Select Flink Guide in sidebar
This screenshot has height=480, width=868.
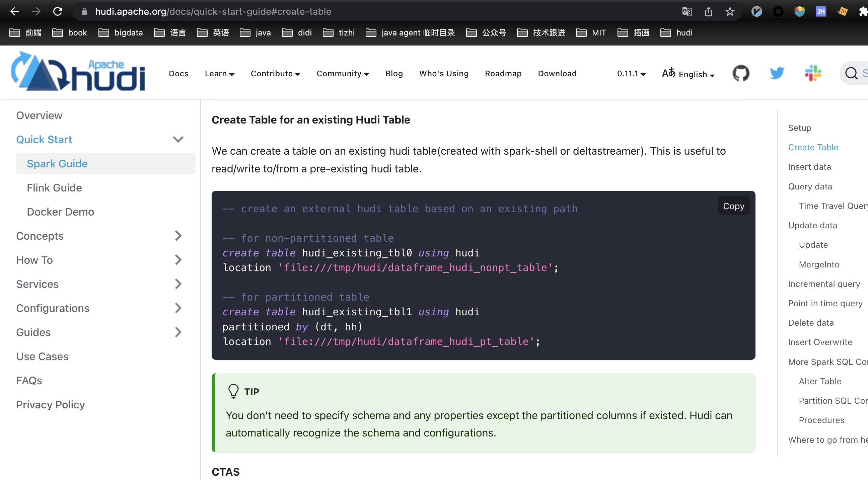[54, 188]
